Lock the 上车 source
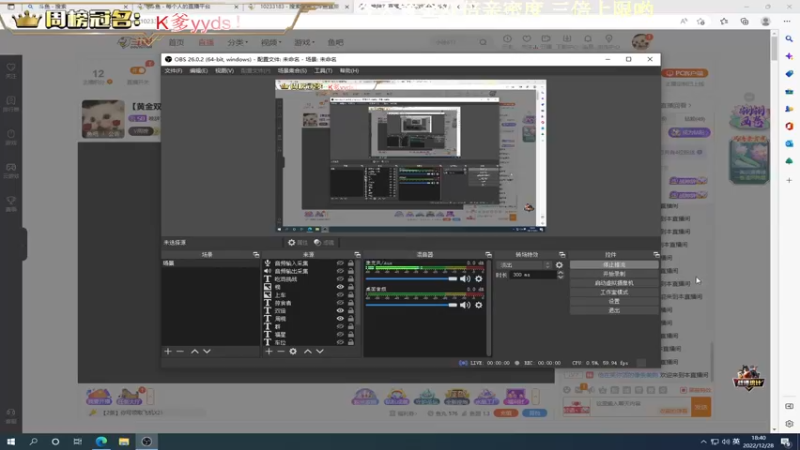 pos(351,295)
